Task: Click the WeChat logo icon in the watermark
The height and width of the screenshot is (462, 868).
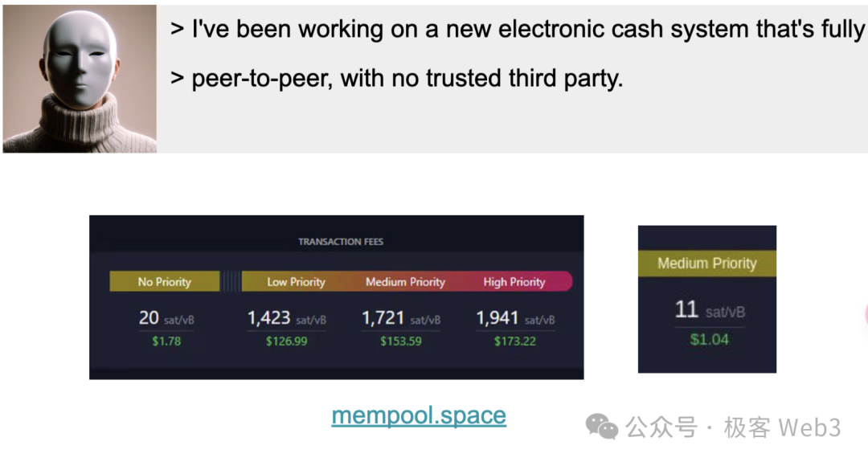Action: click(x=601, y=427)
